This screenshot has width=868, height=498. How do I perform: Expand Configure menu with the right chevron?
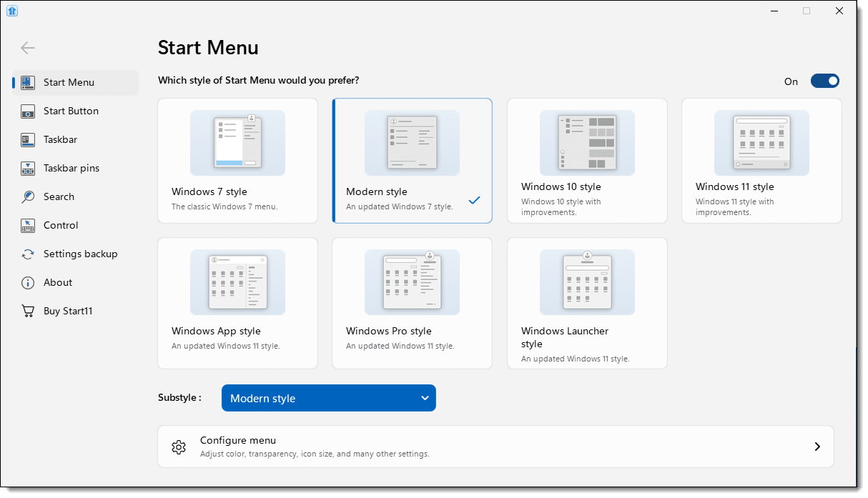[x=817, y=447]
